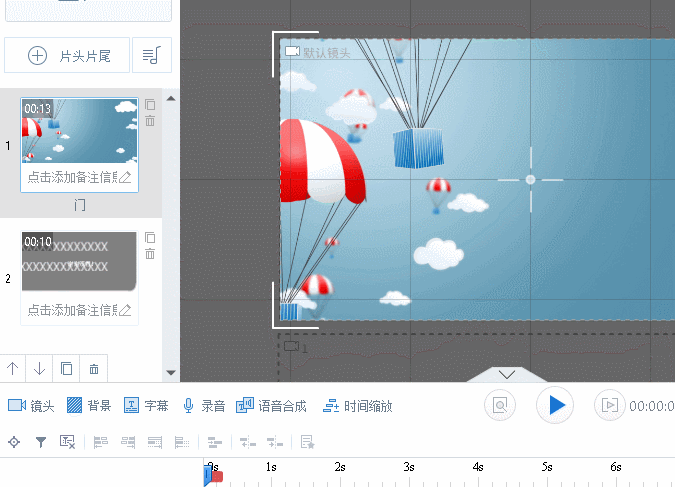Delete scene 1 using its trash icon

point(150,121)
